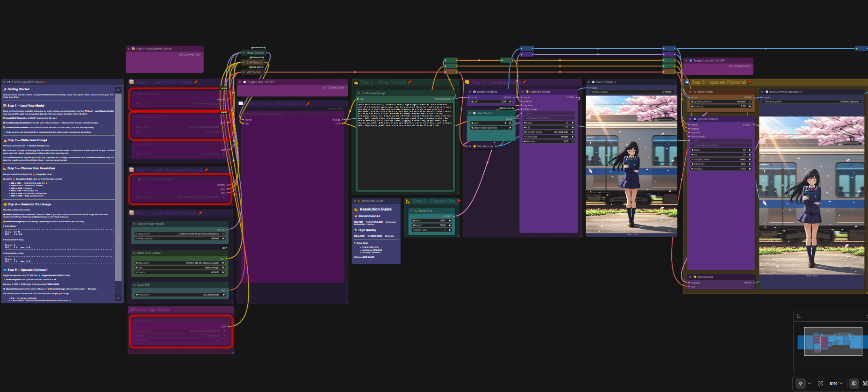Viewport: 868px width, 392px height.
Task: Decrease cfg value in Generate Image
Action: [x=524, y=127]
